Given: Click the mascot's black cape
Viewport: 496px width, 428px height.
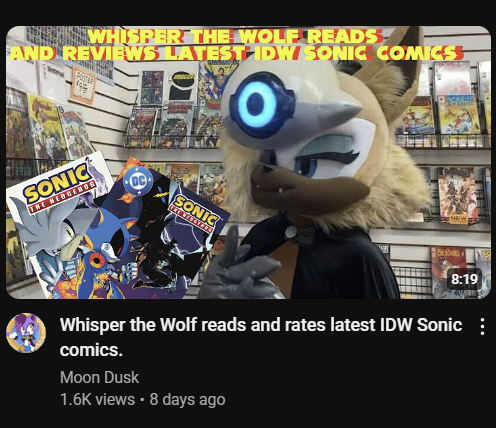Looking at the screenshot, I should coord(333,263).
